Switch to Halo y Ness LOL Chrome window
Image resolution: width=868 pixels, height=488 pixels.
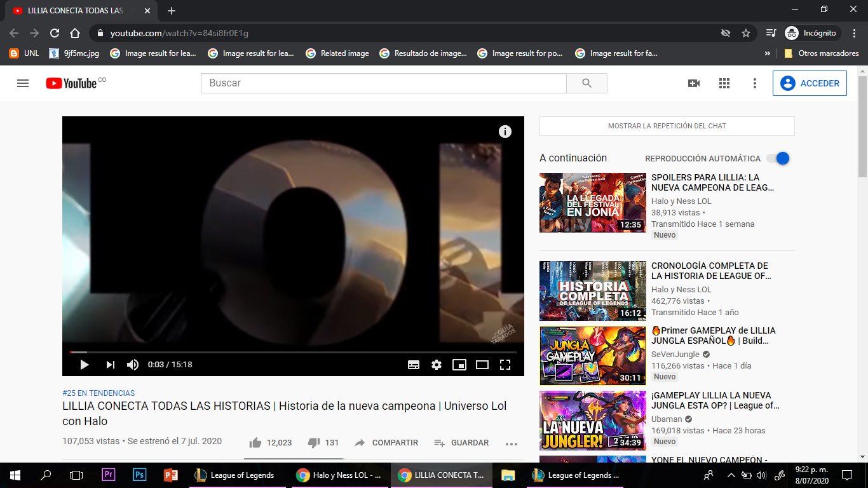(x=339, y=475)
